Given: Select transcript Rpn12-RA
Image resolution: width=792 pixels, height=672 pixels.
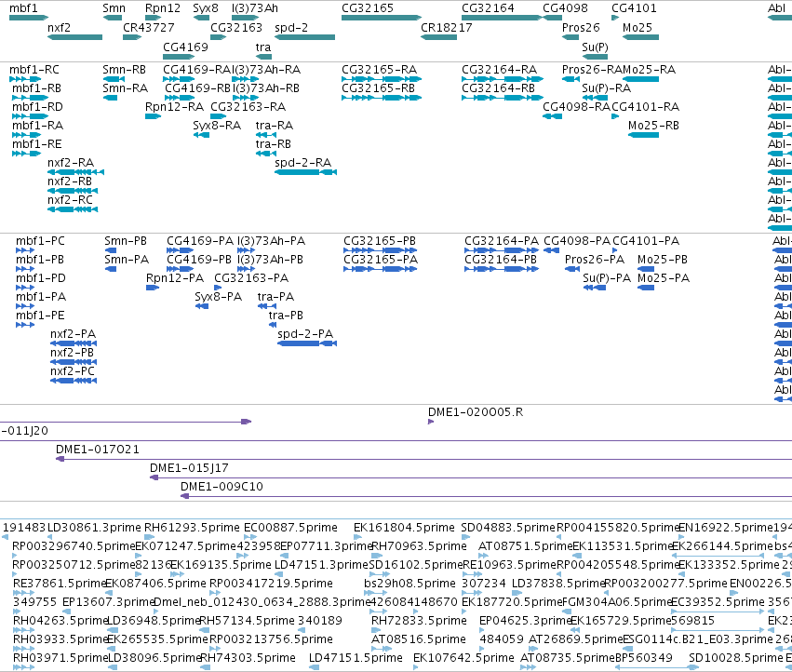Looking at the screenshot, I should 153,116.
